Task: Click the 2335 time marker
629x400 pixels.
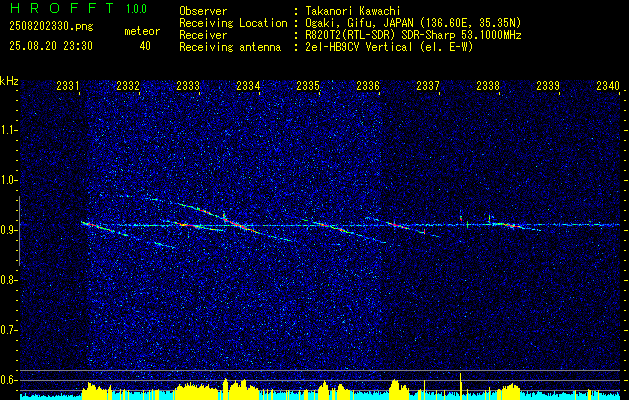Action: pyautogui.click(x=308, y=86)
